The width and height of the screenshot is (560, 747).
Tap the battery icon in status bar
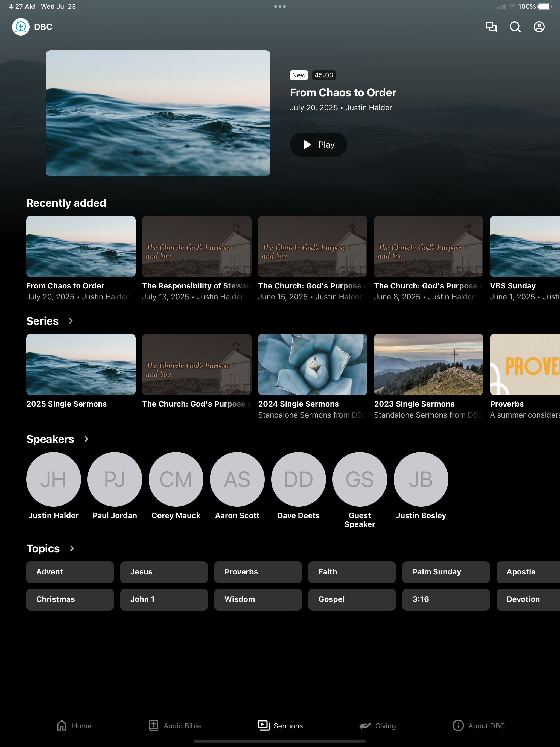point(544,6)
